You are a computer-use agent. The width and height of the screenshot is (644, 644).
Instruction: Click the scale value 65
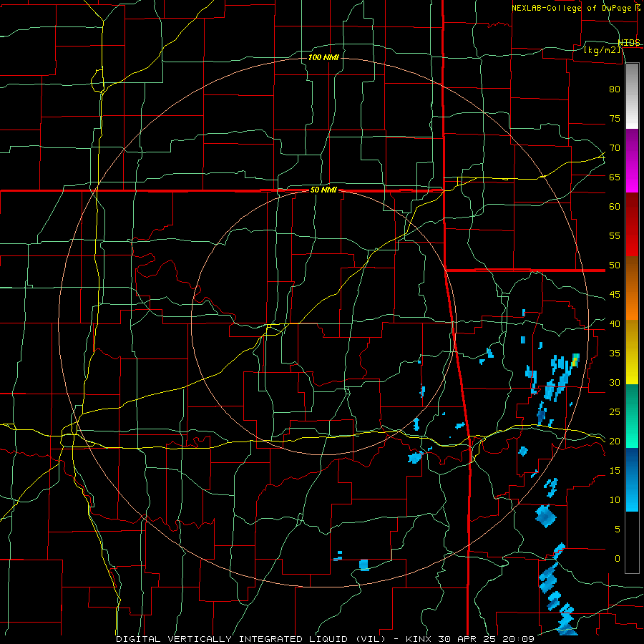615,177
